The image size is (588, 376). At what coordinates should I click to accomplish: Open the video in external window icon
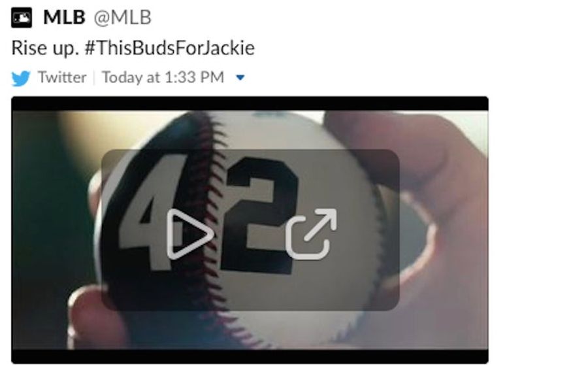click(x=311, y=234)
